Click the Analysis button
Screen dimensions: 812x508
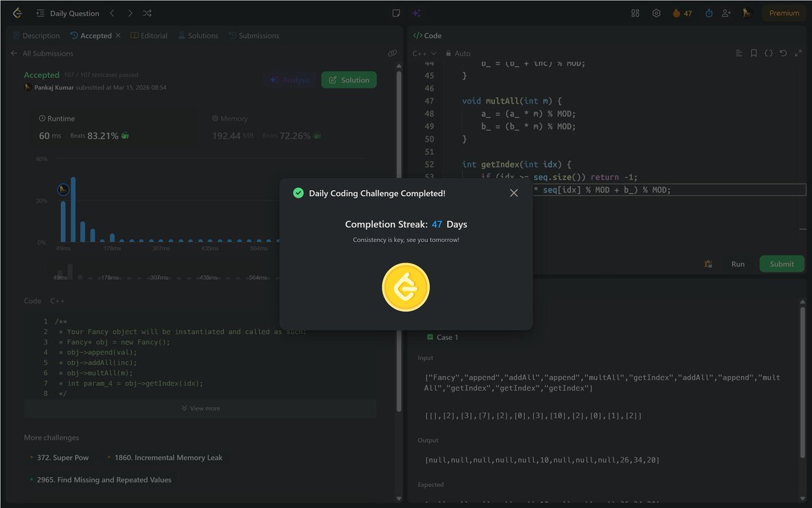coord(290,80)
